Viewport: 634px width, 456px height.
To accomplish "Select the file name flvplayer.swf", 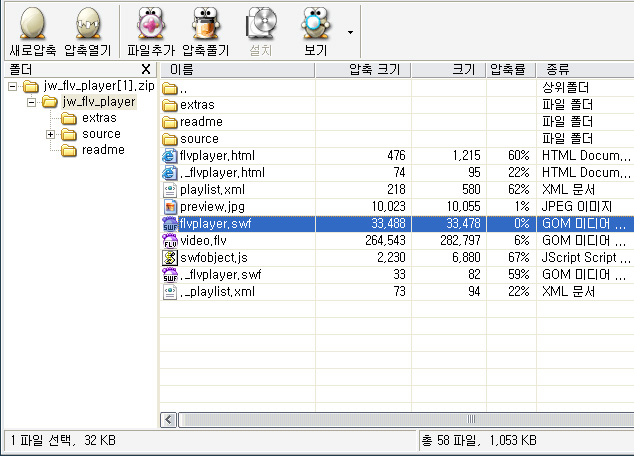I will coord(216,224).
